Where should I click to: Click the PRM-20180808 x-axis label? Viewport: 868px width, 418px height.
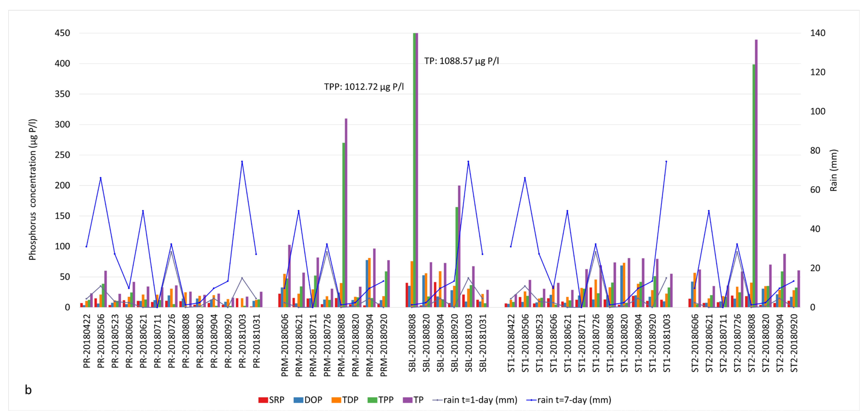click(x=341, y=345)
